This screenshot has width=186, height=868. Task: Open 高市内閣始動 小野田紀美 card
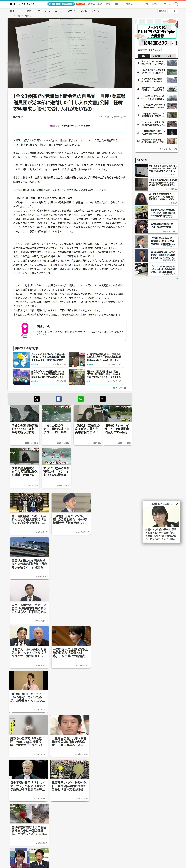(29, 514)
